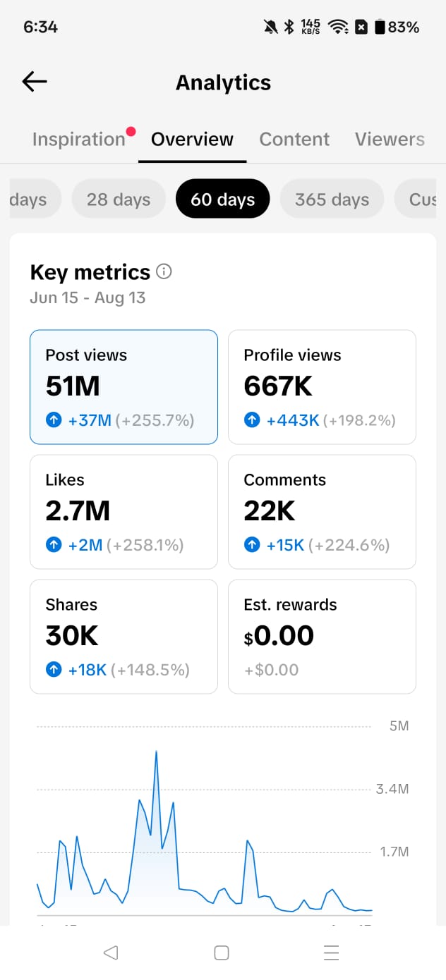Tap the muted notifications bell icon
The image size is (446, 980).
[270, 27]
